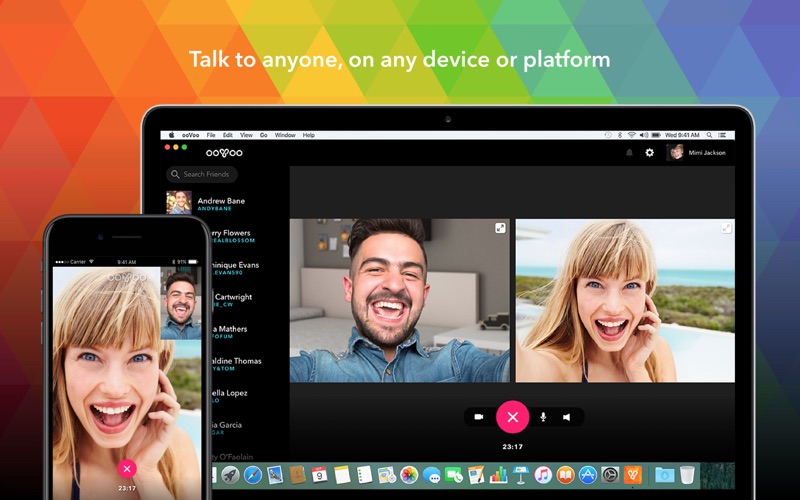Open the notifications bell
The image size is (800, 500).
(x=629, y=153)
